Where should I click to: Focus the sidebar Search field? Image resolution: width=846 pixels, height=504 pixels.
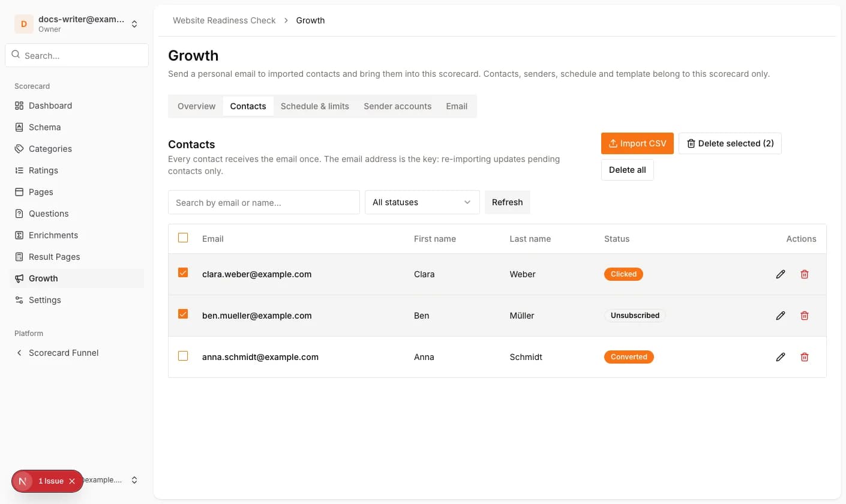[77, 55]
